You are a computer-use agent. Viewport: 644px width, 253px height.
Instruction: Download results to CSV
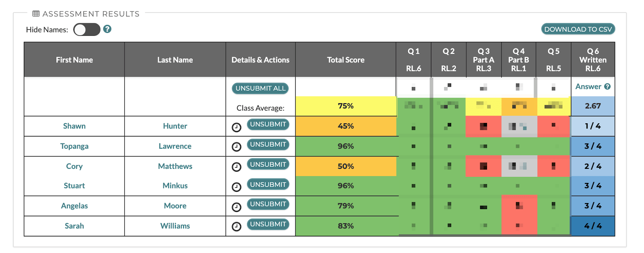578,29
